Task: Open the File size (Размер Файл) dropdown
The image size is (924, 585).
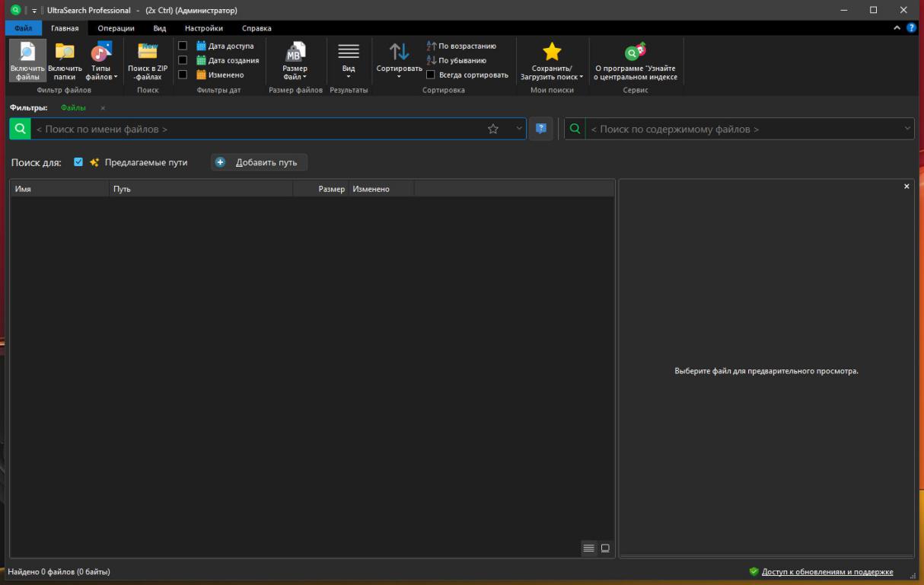Action: 295,72
